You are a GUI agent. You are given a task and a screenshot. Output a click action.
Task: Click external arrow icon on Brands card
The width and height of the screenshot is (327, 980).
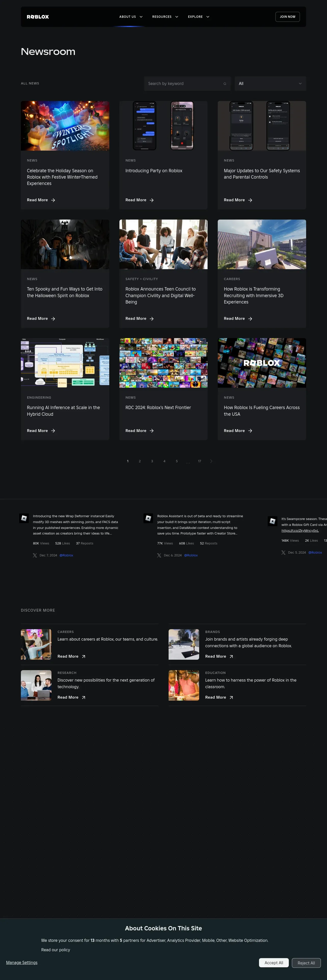[x=231, y=657]
